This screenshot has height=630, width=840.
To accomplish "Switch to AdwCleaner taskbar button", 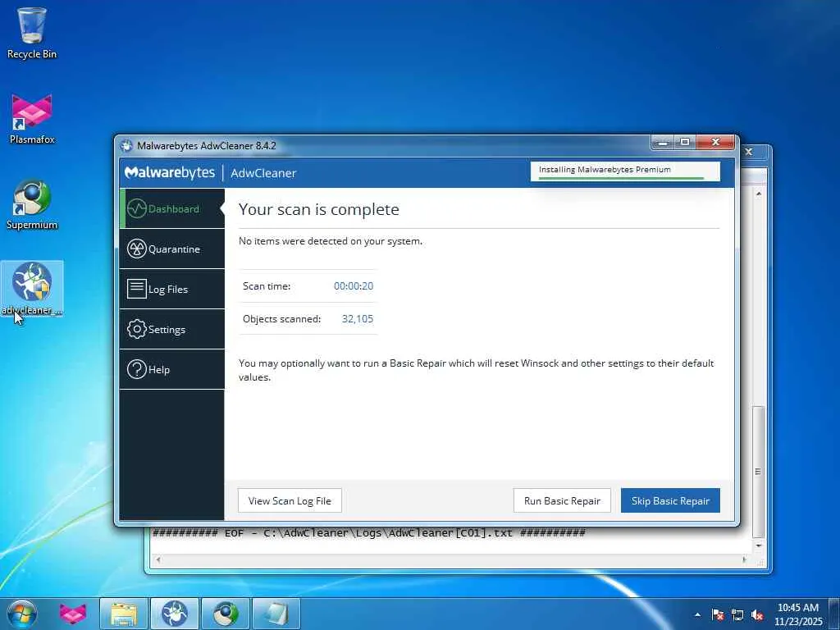I will pyautogui.click(x=175, y=614).
